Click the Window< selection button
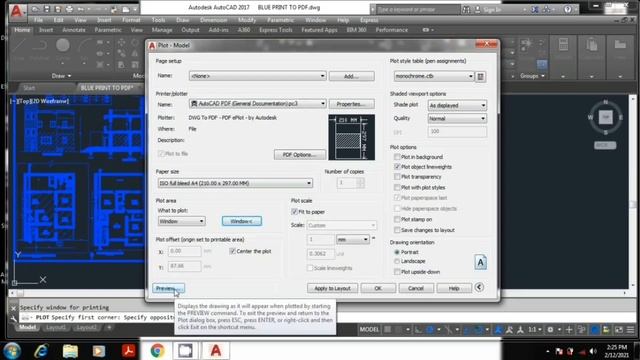This screenshot has width=640, height=360. coord(242,221)
